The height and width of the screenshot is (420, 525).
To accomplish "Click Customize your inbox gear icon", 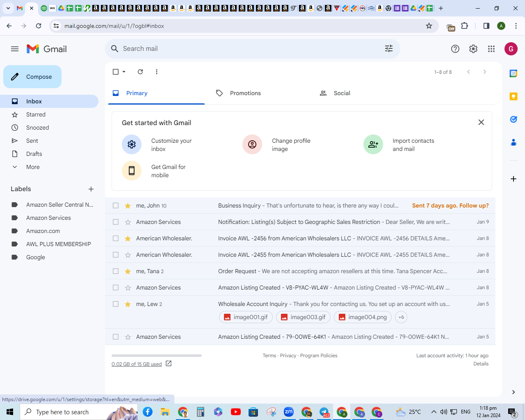I will coord(132,144).
